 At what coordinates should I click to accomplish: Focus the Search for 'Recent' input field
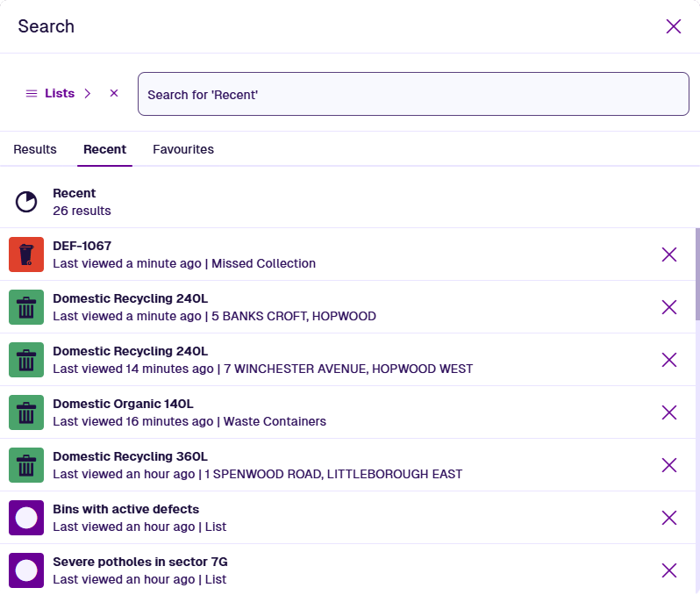coord(412,94)
